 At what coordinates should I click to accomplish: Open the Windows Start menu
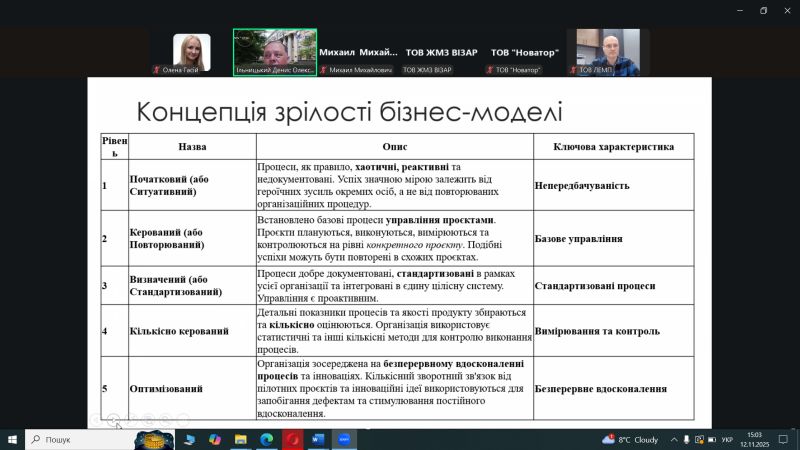click(x=12, y=439)
